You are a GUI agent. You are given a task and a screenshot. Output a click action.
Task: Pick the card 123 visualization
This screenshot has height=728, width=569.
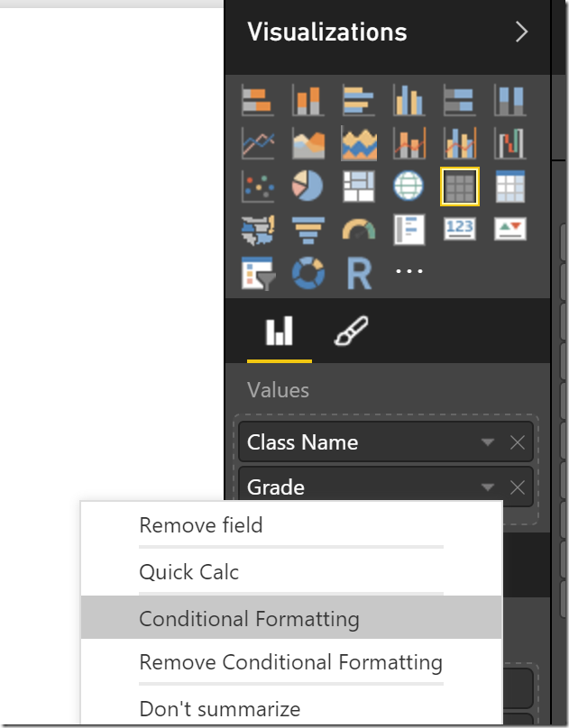(x=460, y=229)
